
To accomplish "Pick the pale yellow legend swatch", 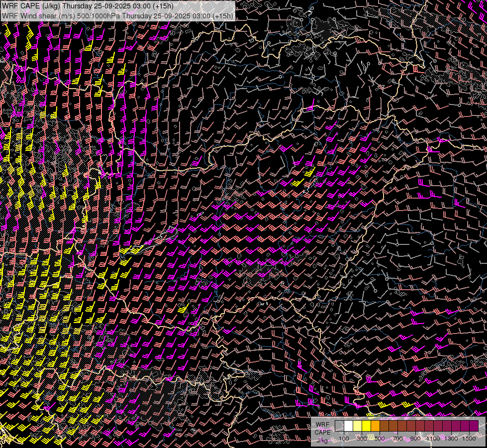I will (358, 426).
